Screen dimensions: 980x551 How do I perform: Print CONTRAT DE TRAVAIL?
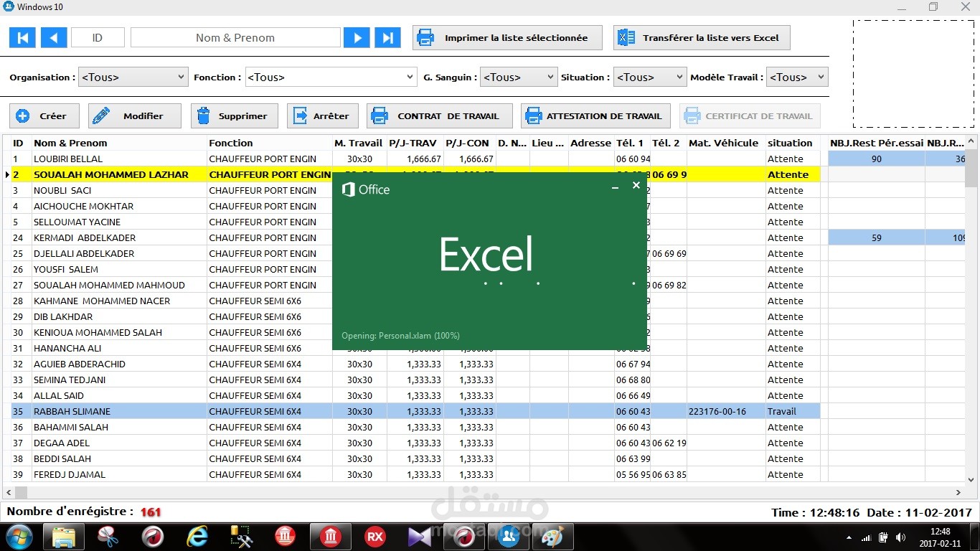[440, 116]
